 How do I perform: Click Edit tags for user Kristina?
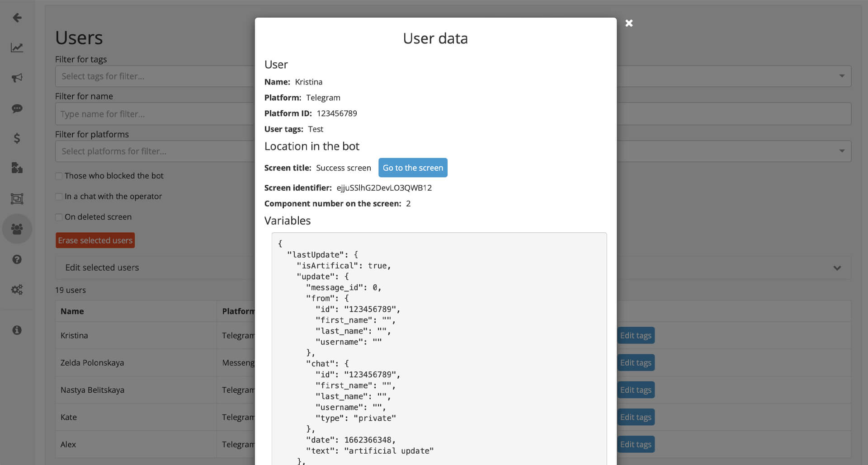tap(636, 335)
